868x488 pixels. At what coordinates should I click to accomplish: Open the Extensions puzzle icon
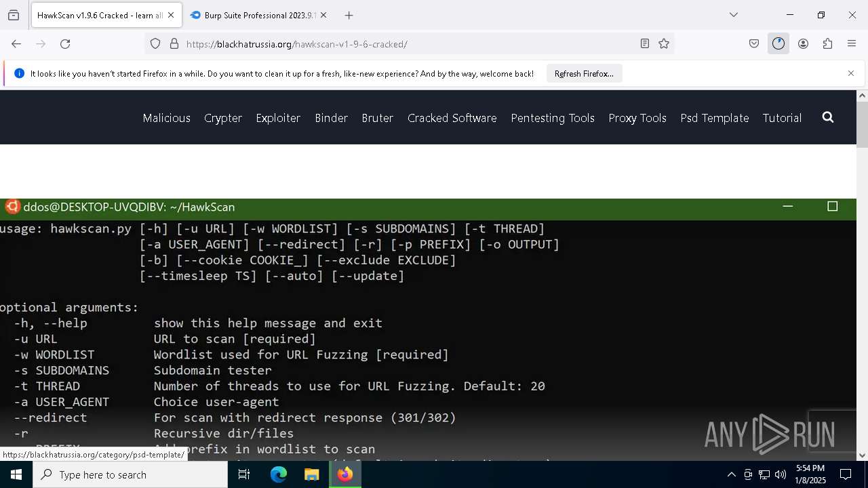click(x=827, y=44)
